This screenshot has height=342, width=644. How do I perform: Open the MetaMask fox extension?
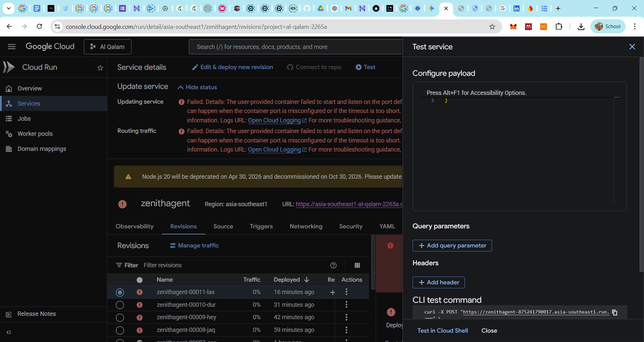click(x=513, y=26)
